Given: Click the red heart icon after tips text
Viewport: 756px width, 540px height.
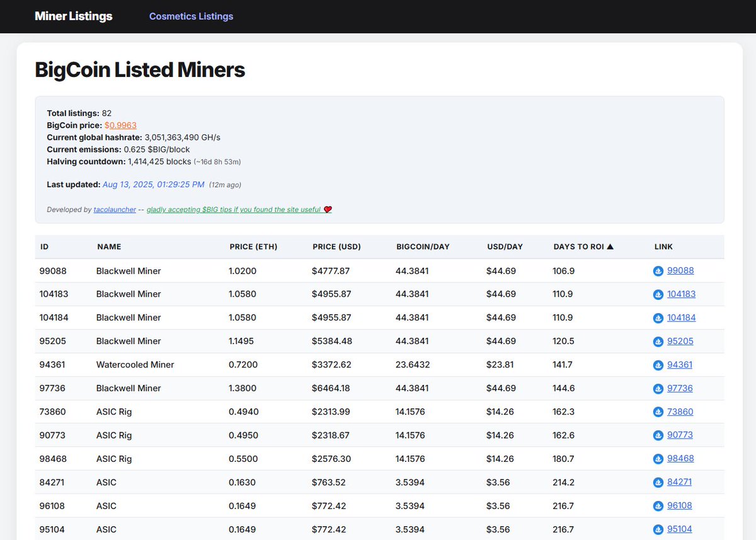Looking at the screenshot, I should [328, 210].
